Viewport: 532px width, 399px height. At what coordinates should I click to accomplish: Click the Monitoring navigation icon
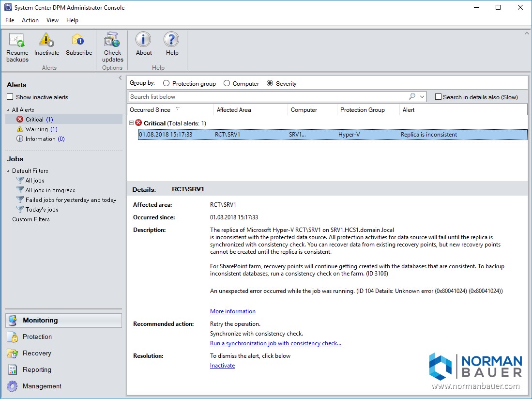pos(13,320)
